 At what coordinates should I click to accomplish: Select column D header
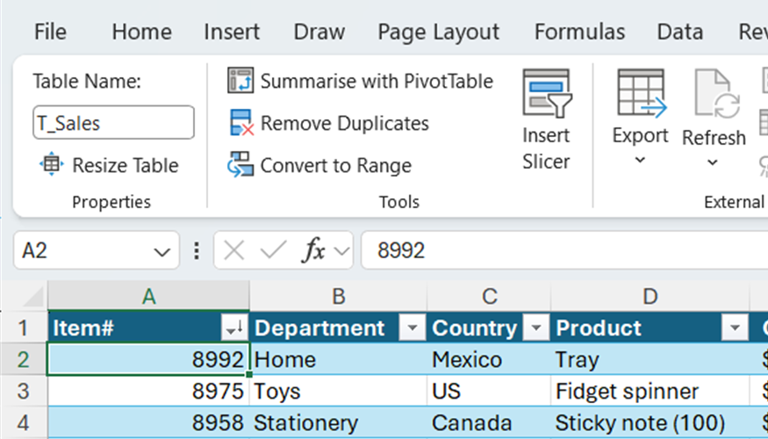click(x=650, y=296)
